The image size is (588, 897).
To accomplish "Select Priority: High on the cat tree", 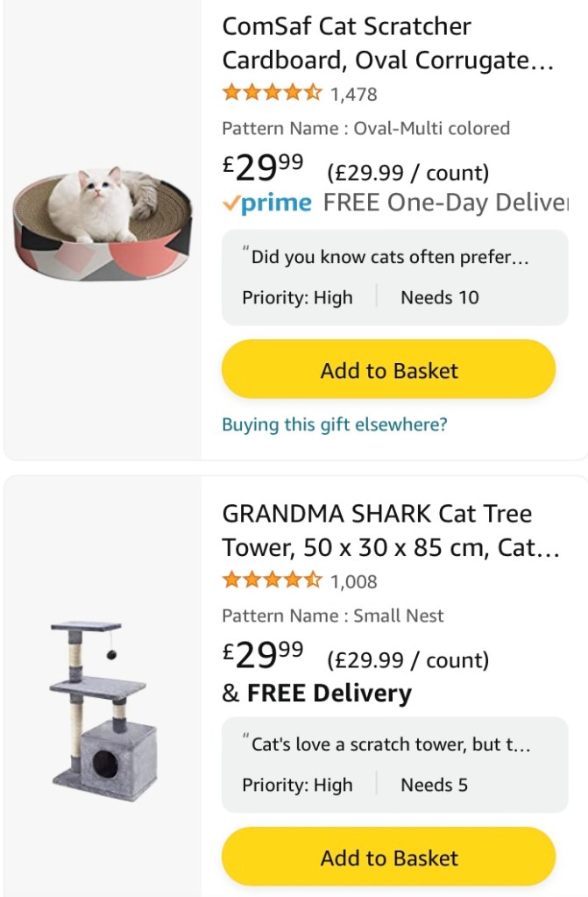I will (x=297, y=785).
